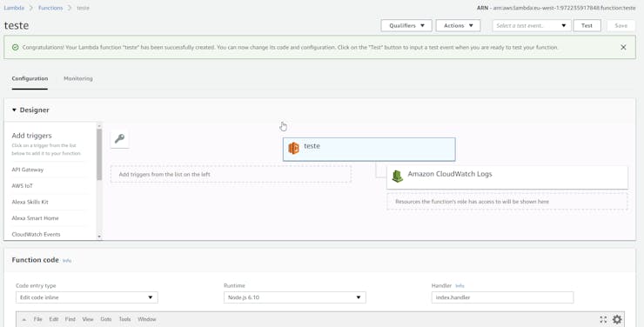The image size is (644, 327).
Task: Open the Find menu in code editor
Action: (x=70, y=319)
